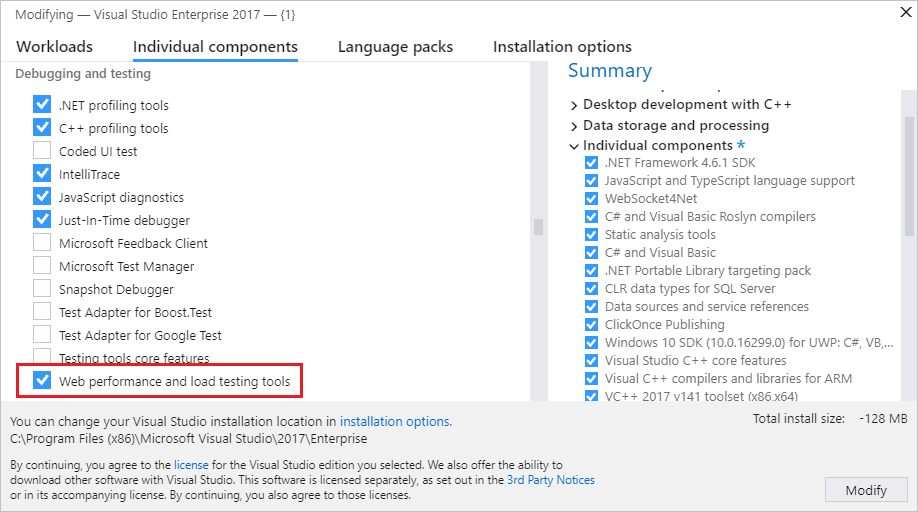
Task: Collapse the Individual components summary section
Action: pos(574,146)
